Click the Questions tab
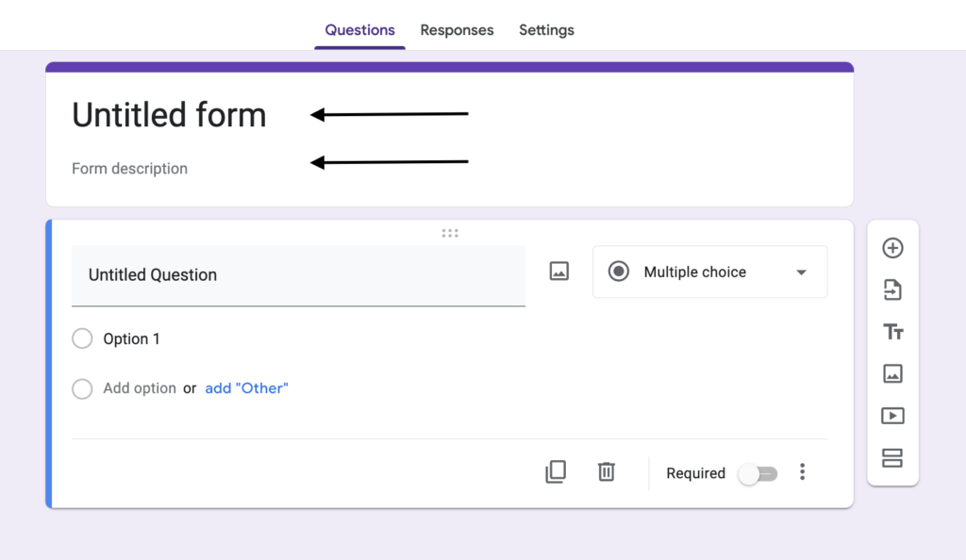 coord(359,30)
